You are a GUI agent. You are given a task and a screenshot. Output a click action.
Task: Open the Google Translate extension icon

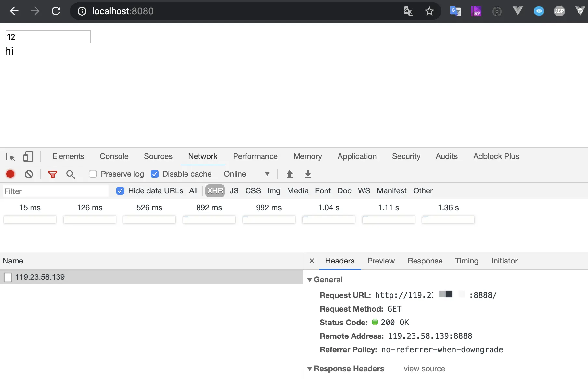[x=455, y=11]
